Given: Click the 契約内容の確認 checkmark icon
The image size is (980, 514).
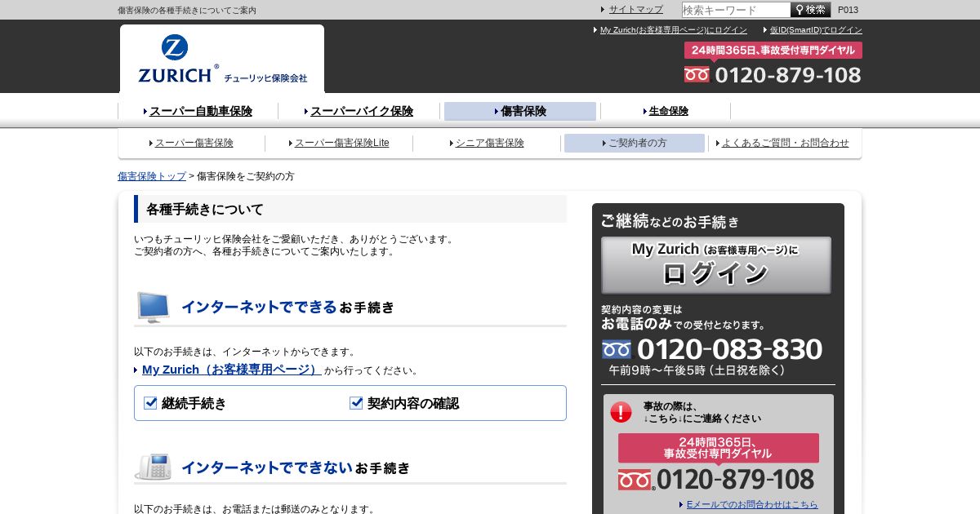Looking at the screenshot, I should 356,403.
